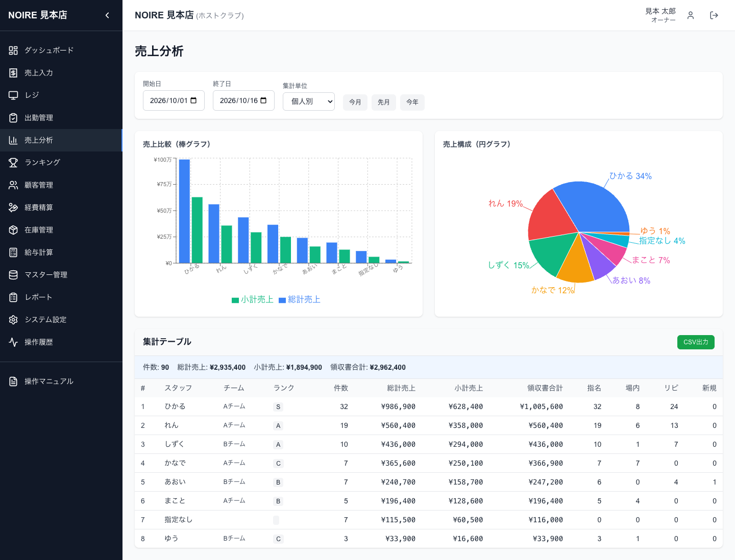Viewport: 735px width, 560px height.
Task: Select the 在庫管理 box icon
Action: [x=13, y=230]
